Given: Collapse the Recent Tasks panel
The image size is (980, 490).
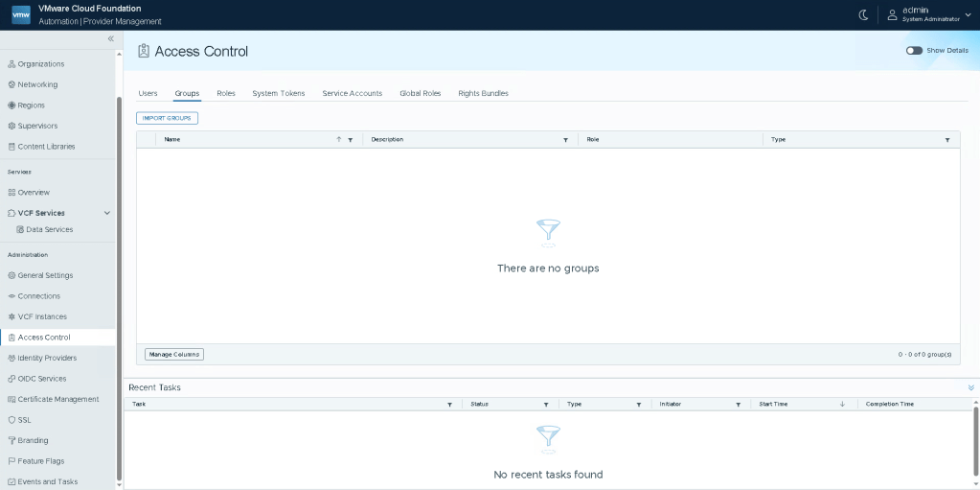Looking at the screenshot, I should click(x=970, y=387).
